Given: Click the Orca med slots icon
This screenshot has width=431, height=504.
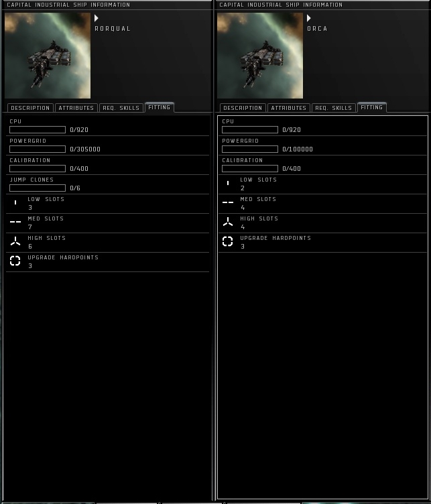Looking at the screenshot, I should 228,202.
